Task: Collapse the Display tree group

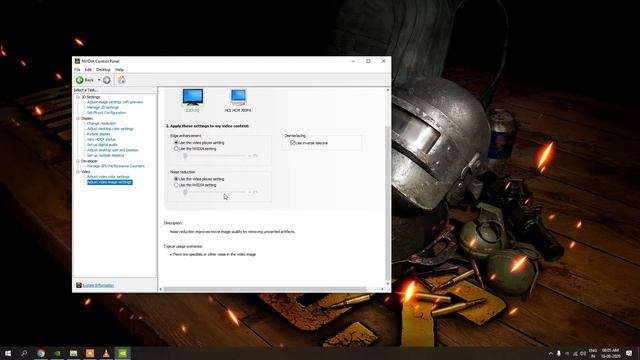Action: (x=78, y=118)
